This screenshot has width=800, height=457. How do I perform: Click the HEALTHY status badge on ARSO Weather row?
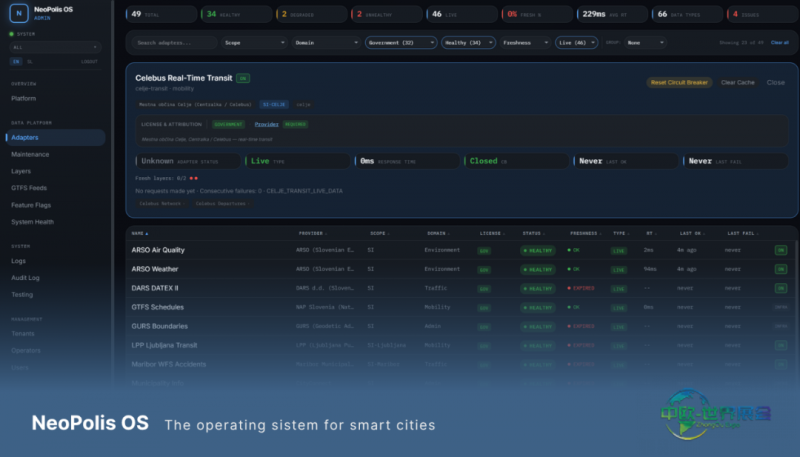538,269
